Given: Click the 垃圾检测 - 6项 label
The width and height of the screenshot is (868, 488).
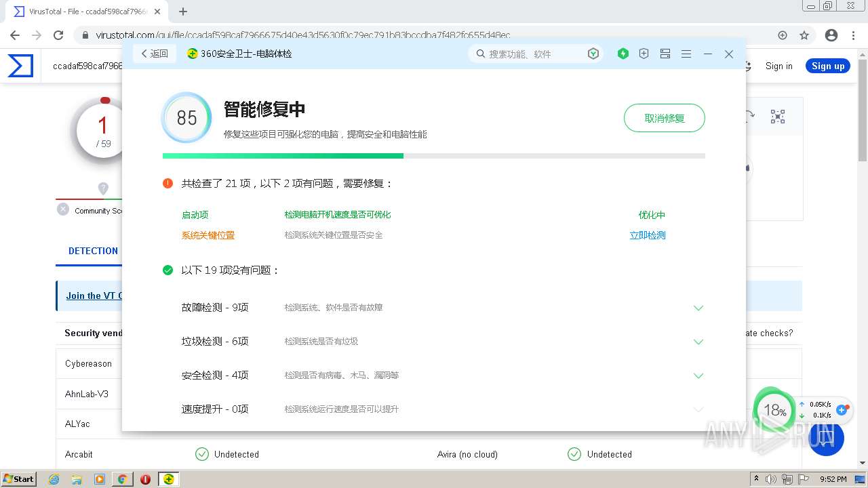Looking at the screenshot, I should point(215,341).
